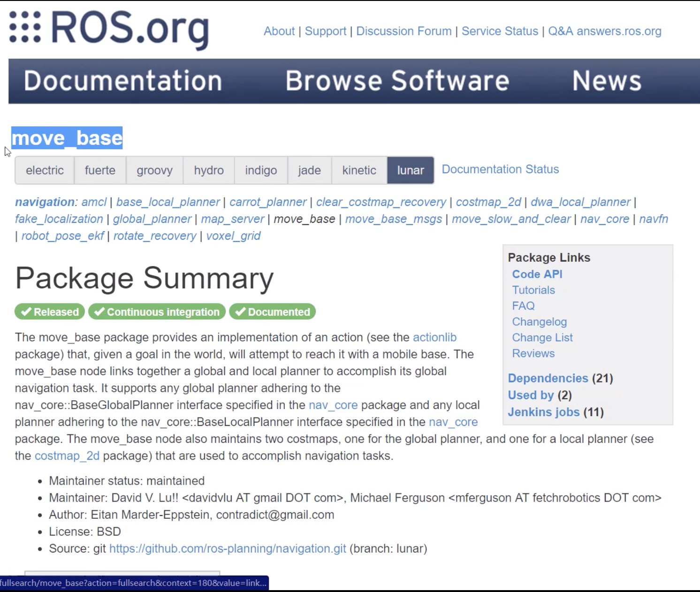Click the 'License: BSD' line

[x=85, y=531]
